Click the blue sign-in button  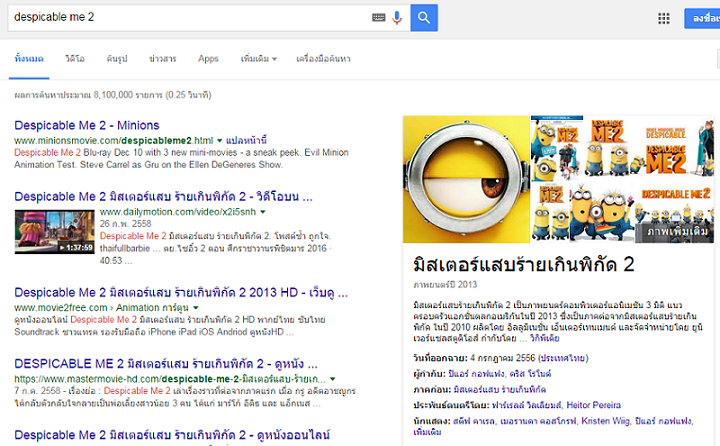tap(702, 18)
